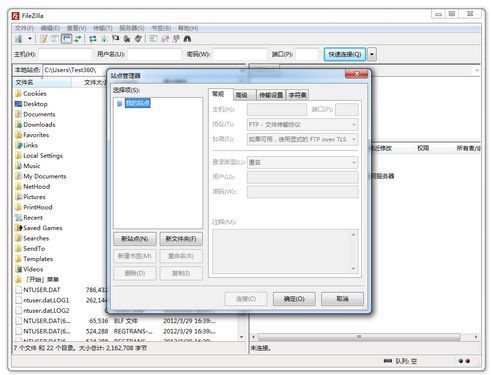Toggle the remote directory tree icon

point(67,39)
